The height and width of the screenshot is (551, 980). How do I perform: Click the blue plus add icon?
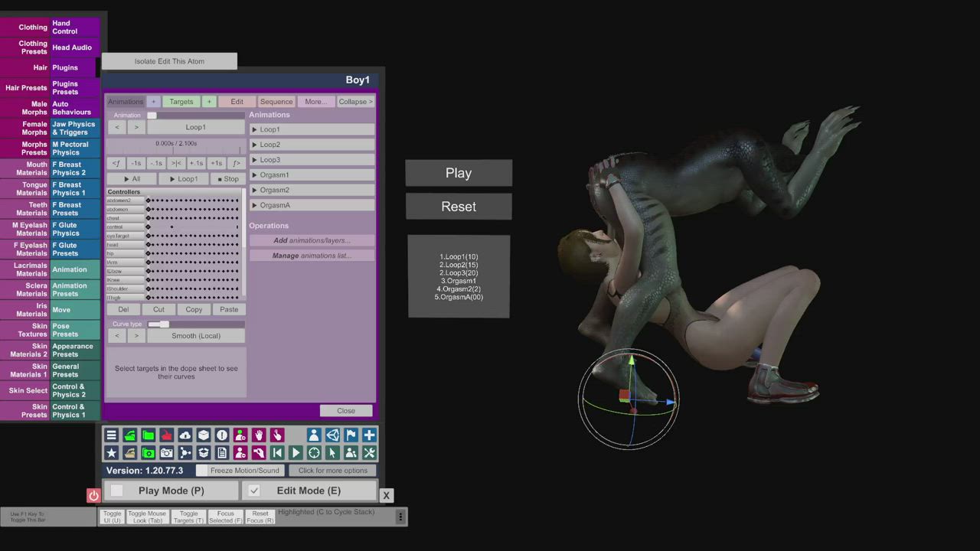[369, 435]
